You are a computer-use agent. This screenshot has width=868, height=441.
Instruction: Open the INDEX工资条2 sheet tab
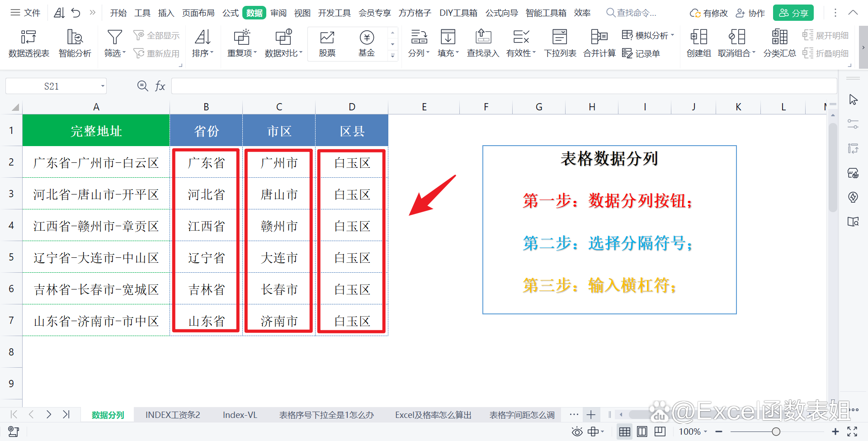[173, 415]
